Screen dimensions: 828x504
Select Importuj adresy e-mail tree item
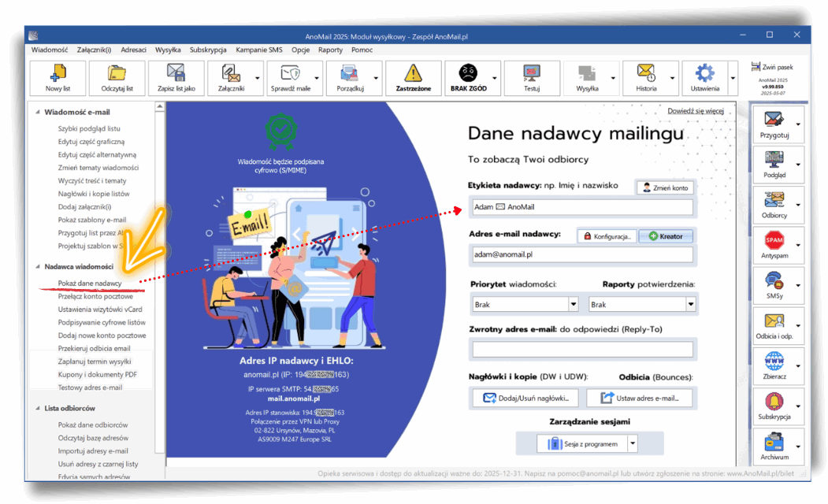coord(93,450)
